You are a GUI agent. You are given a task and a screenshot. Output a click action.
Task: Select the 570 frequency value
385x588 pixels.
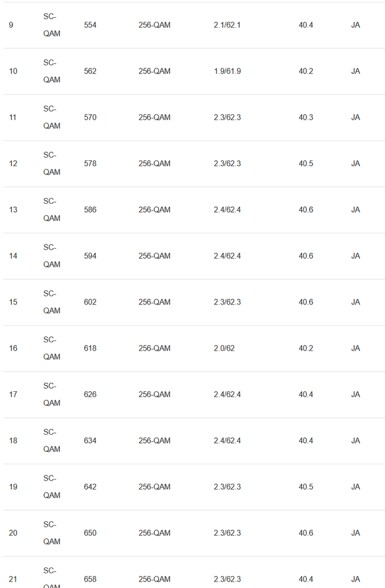click(x=90, y=118)
